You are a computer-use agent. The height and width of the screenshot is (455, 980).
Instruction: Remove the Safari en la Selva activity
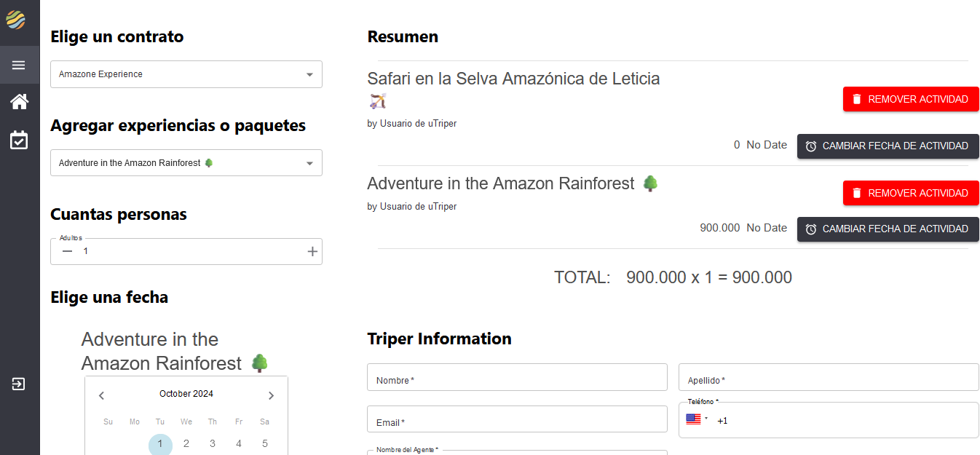pyautogui.click(x=910, y=99)
